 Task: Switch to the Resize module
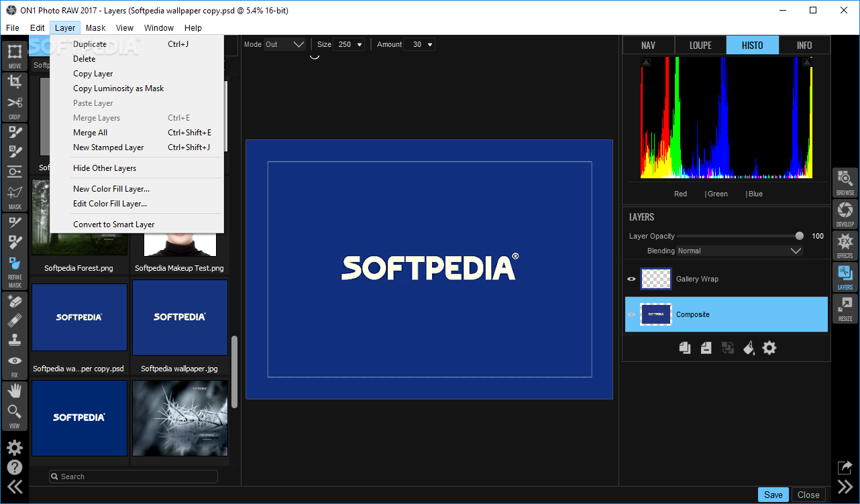click(x=845, y=309)
